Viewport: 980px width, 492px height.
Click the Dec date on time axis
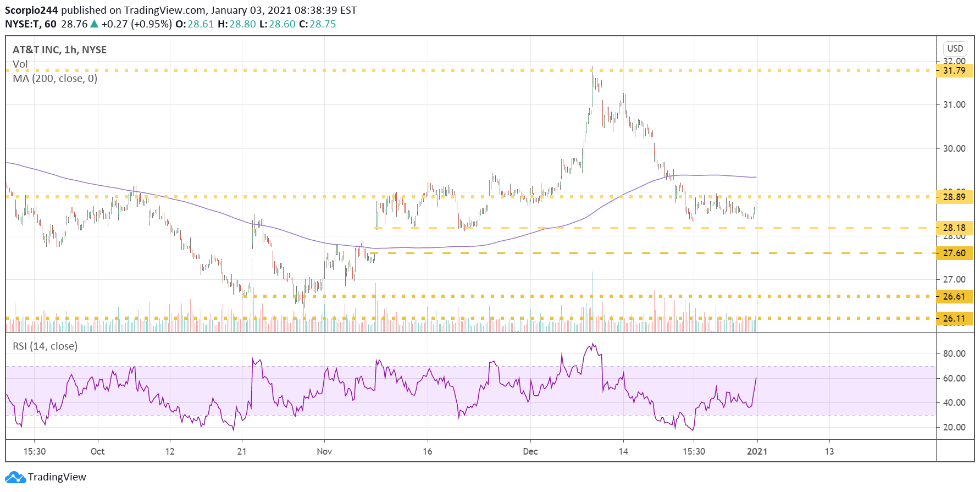(x=530, y=451)
